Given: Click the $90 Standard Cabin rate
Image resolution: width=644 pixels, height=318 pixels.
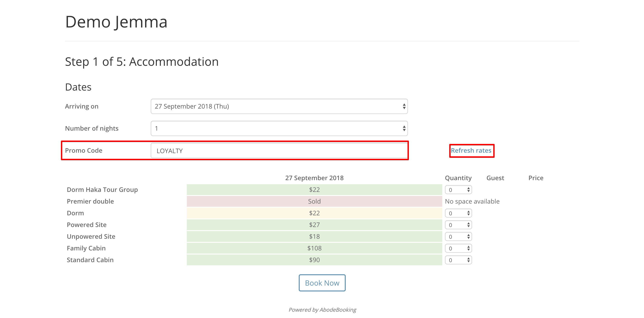Looking at the screenshot, I should (314, 260).
